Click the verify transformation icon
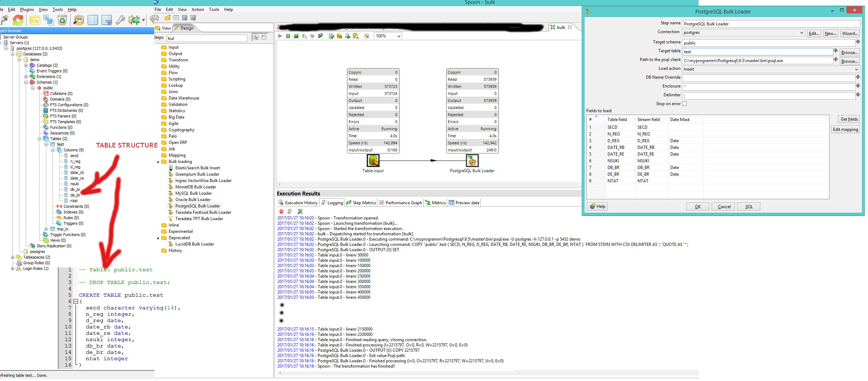Screen dimensions: 868x381 pos(331,36)
